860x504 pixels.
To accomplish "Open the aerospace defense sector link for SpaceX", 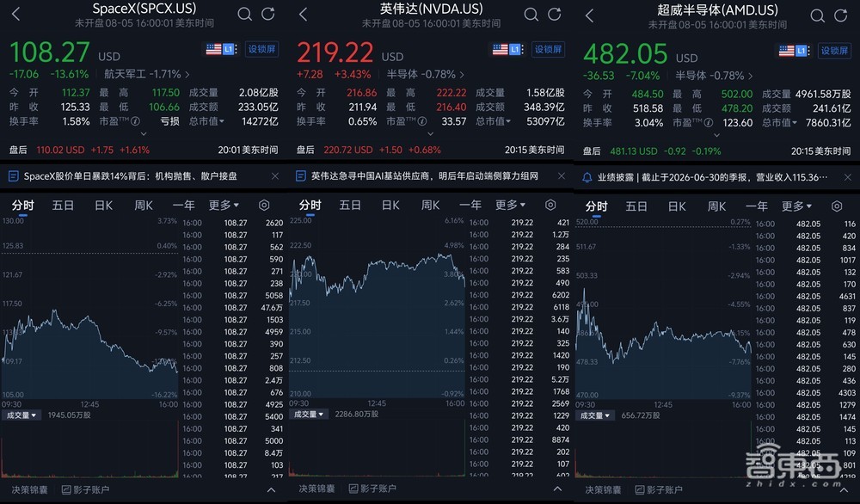I will pyautogui.click(x=146, y=74).
